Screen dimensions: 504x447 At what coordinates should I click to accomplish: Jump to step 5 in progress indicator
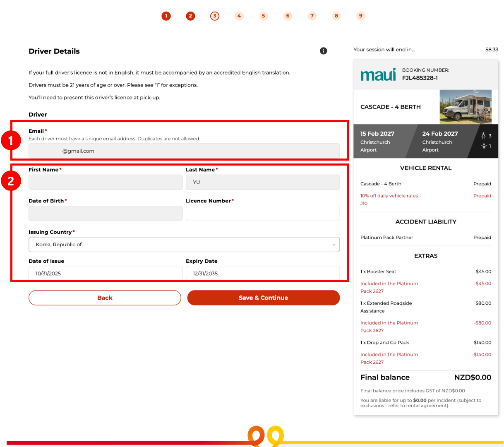coord(264,16)
